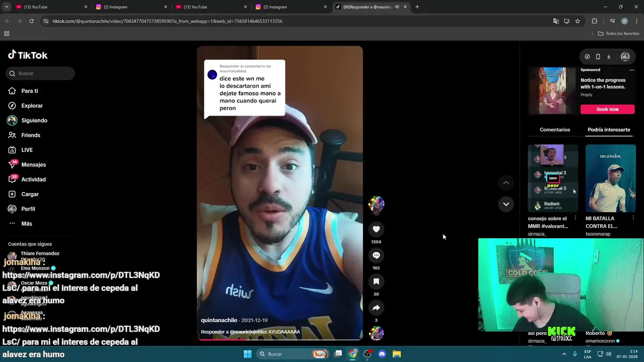Translate this page icon in address bar
The width and height of the screenshot is (644, 362).
555,21
